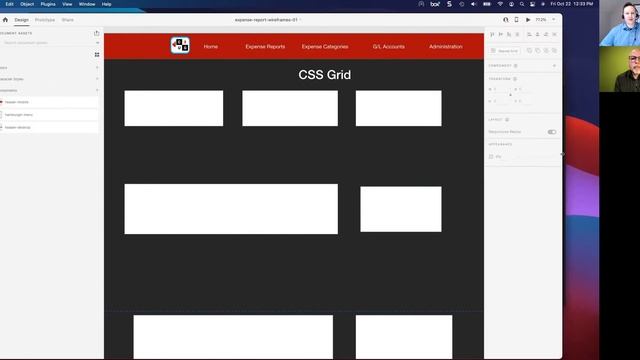Click Expense Reports in the wireframe navigation
The image size is (640, 360).
coord(265,47)
